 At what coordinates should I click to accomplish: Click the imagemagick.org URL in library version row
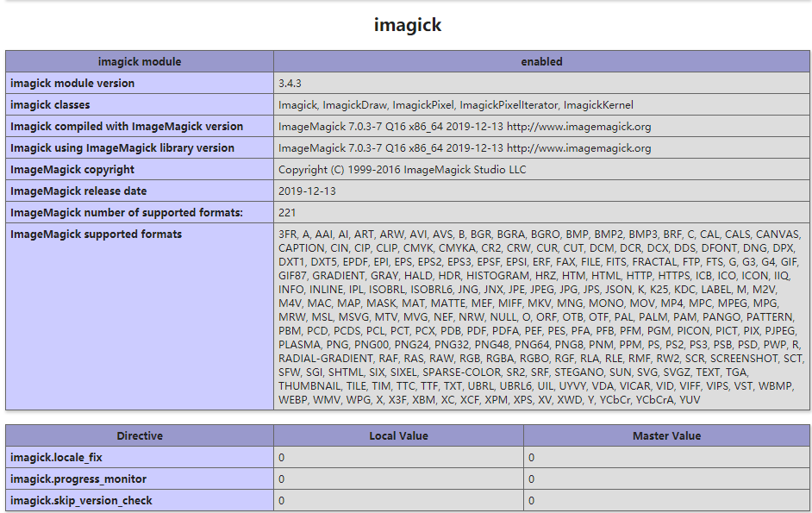tap(579, 148)
